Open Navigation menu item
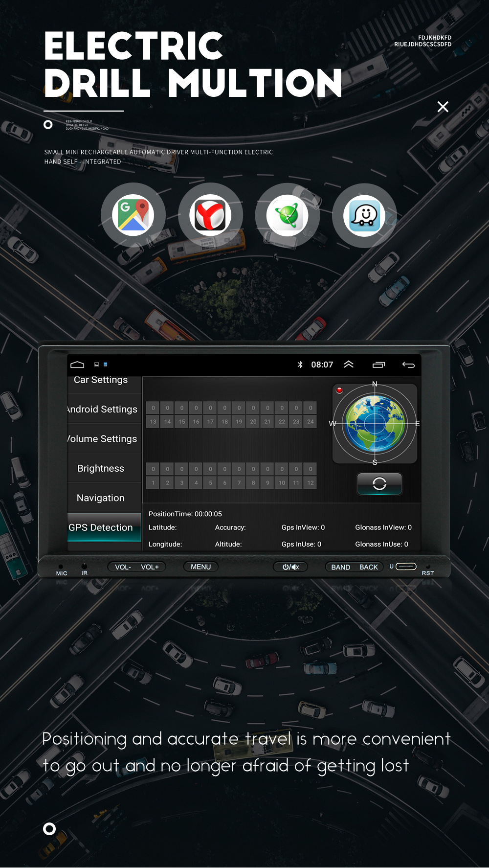The width and height of the screenshot is (489, 868). pos(101,498)
